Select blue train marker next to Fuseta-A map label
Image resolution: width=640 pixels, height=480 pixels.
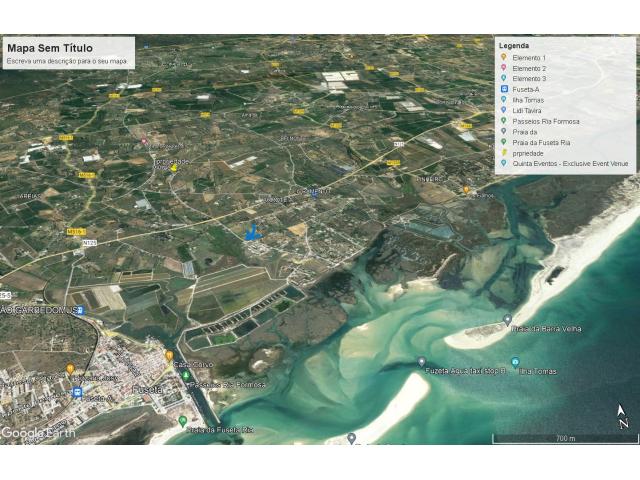point(77,393)
